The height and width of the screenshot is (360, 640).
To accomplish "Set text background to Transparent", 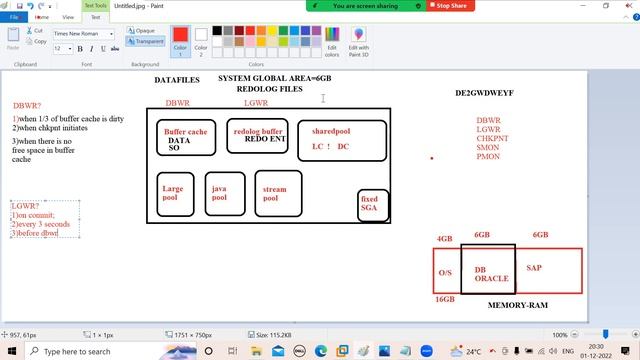I will point(145,41).
